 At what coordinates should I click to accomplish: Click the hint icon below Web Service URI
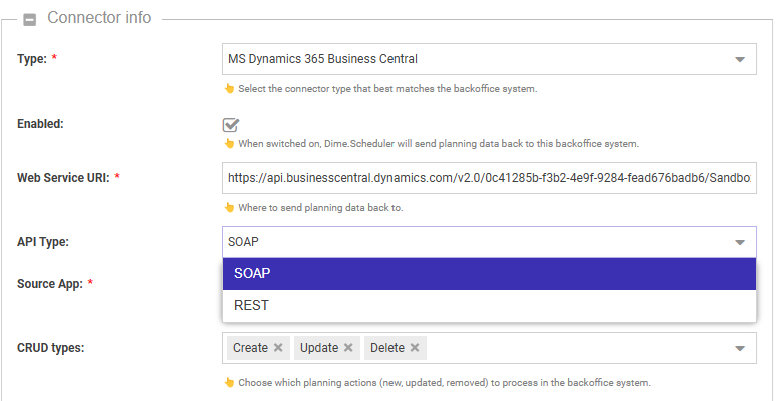228,207
